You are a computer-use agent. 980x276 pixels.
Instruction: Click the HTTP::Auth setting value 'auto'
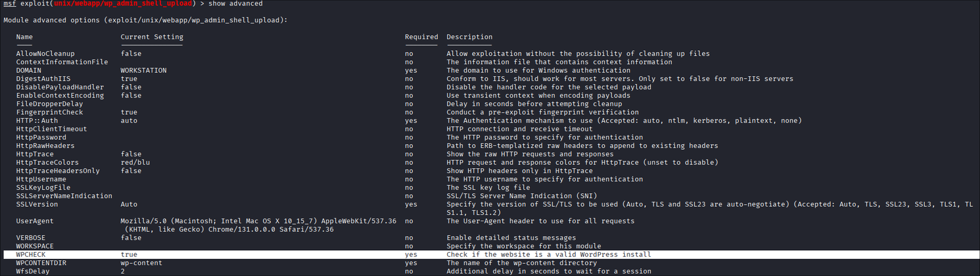pyautogui.click(x=129, y=121)
